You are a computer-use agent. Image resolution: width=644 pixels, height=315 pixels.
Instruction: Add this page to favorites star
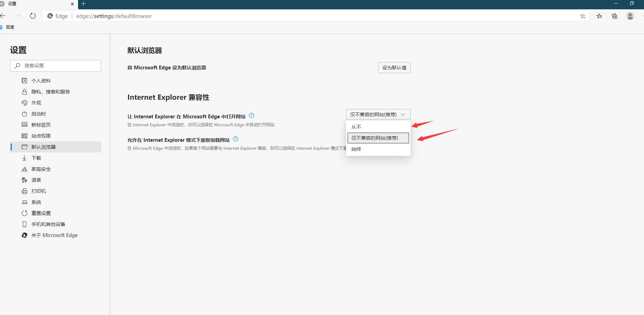583,16
